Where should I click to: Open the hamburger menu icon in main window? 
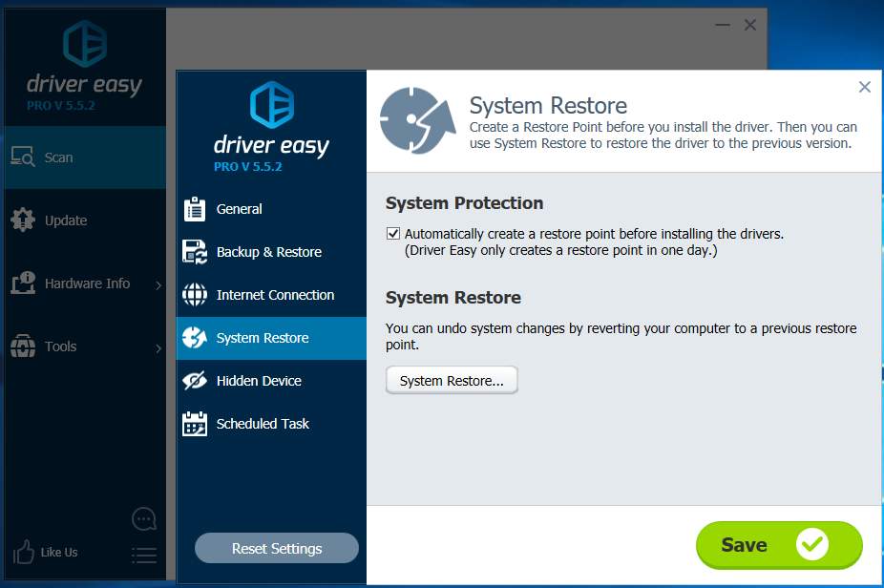click(144, 556)
